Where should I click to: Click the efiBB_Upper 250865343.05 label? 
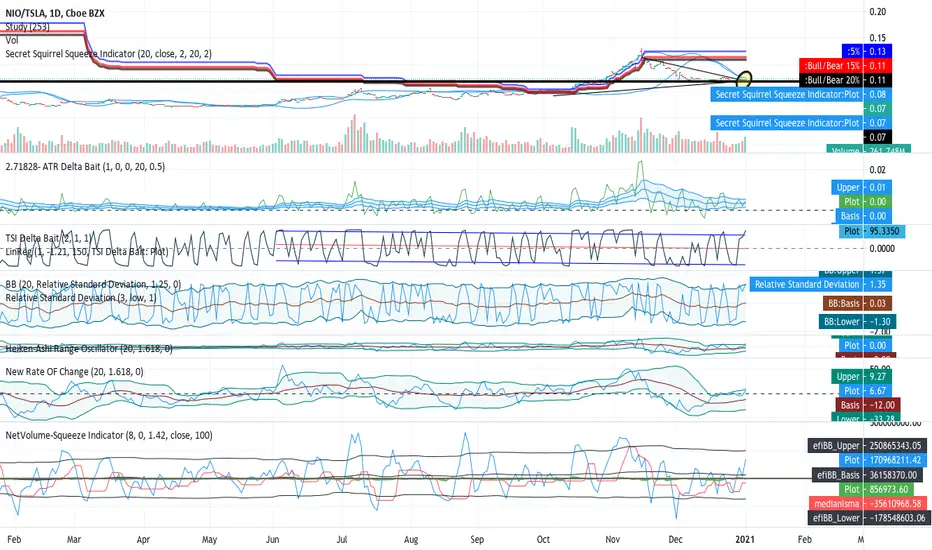click(867, 445)
